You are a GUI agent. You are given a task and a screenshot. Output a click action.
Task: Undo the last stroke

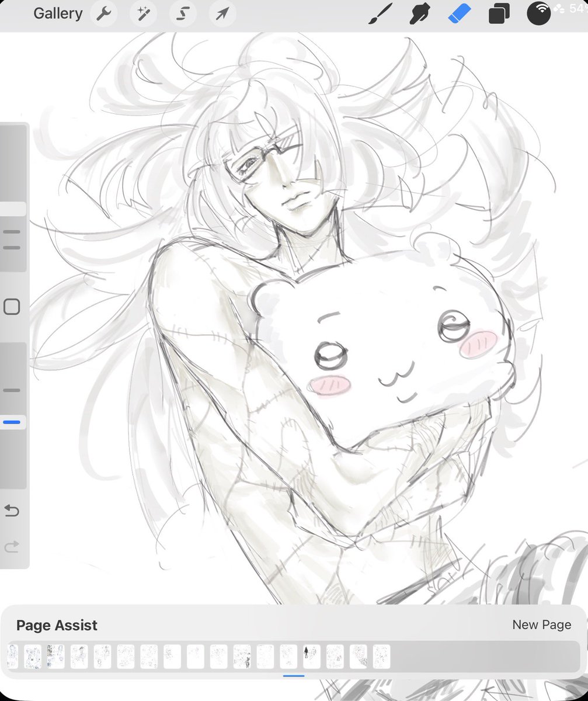tap(12, 511)
